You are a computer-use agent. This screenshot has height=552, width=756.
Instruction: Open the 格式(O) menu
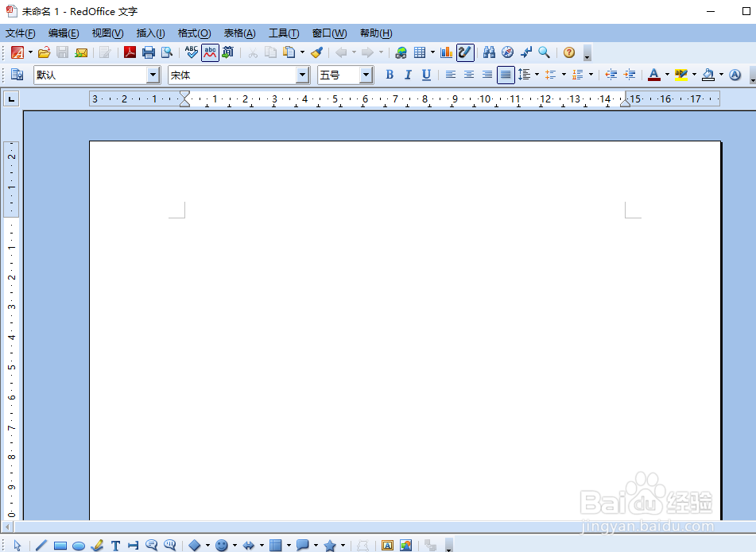click(x=194, y=33)
